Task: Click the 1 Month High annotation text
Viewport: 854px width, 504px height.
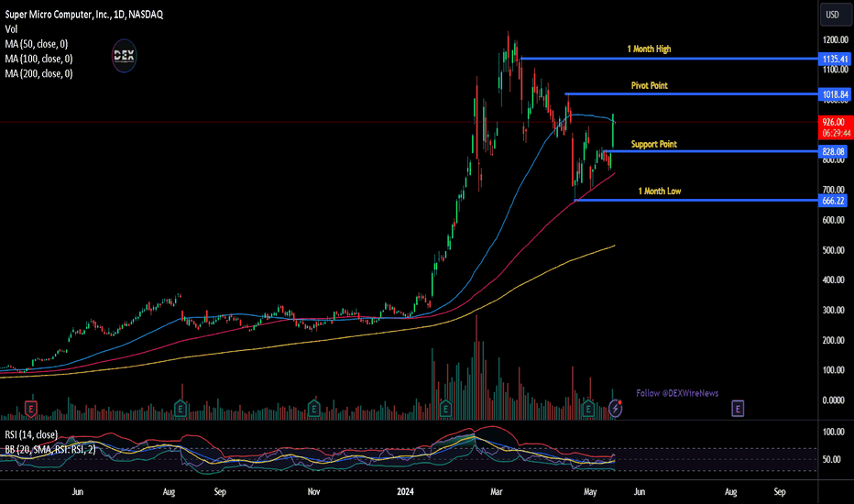Action: point(649,49)
